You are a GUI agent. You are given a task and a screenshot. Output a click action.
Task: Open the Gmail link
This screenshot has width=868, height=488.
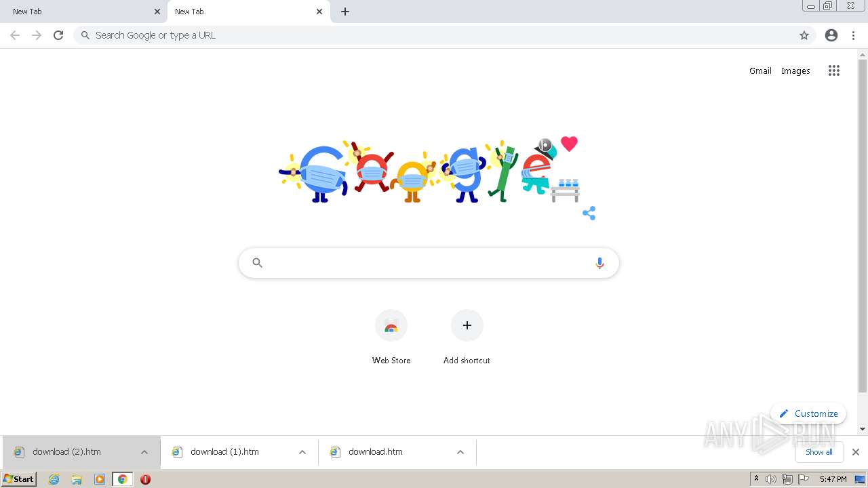pos(760,70)
